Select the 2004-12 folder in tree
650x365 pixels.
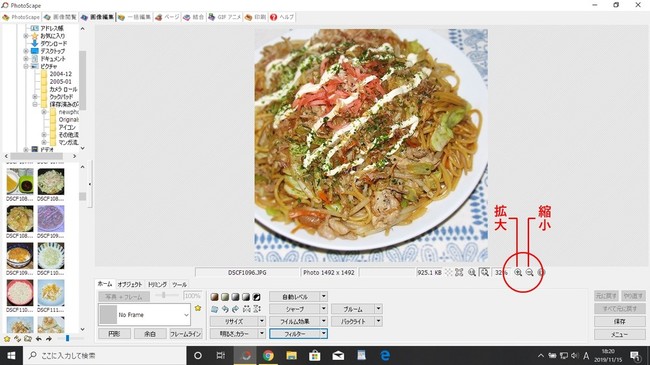[x=61, y=74]
